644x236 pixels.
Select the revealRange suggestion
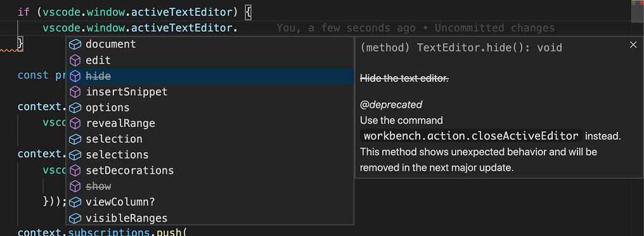(210, 123)
